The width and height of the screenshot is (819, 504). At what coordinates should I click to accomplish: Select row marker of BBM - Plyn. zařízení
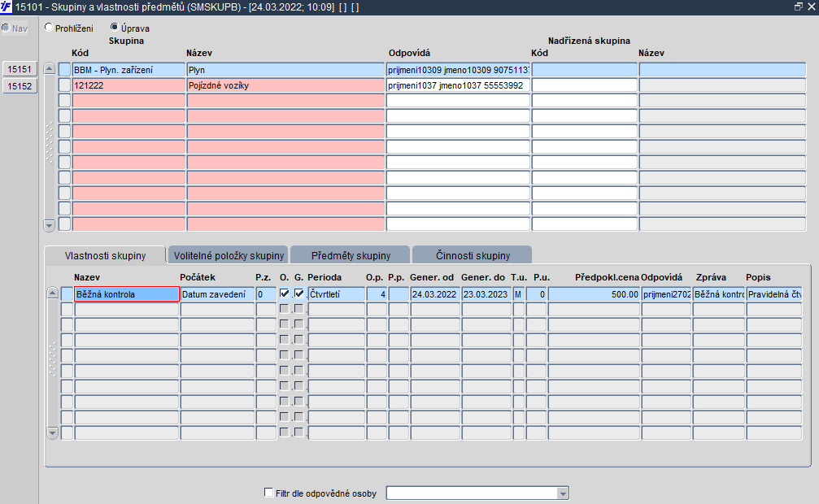pyautogui.click(x=64, y=69)
